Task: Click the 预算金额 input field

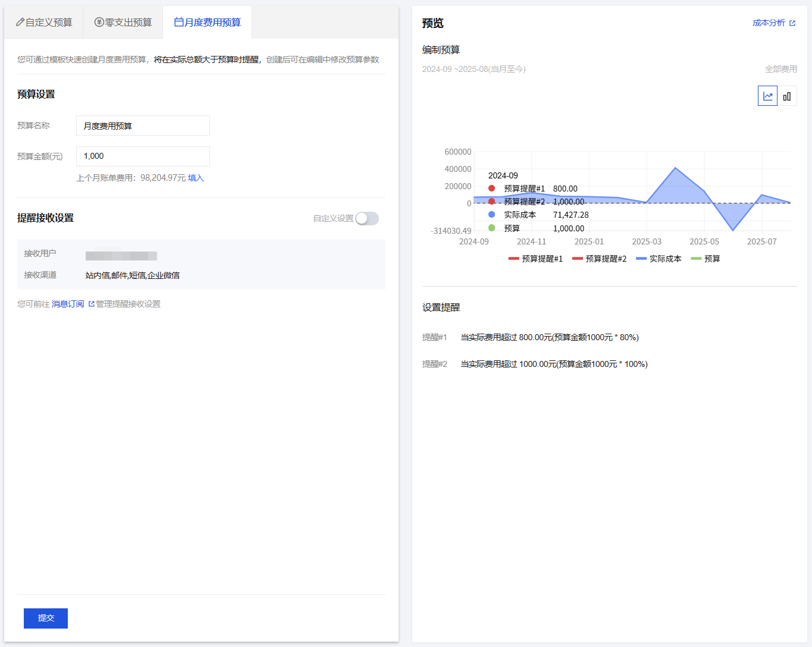Action: [143, 156]
